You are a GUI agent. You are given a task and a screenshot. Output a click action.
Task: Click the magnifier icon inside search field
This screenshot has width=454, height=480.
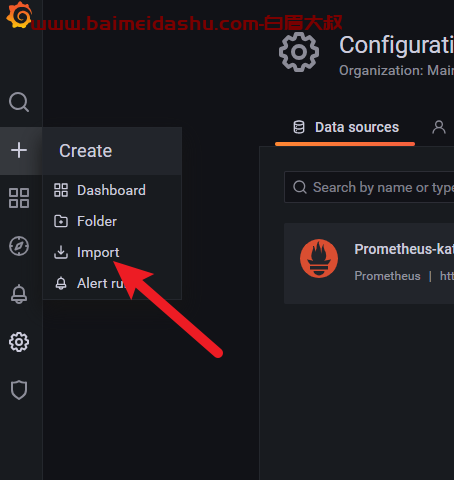pyautogui.click(x=300, y=187)
